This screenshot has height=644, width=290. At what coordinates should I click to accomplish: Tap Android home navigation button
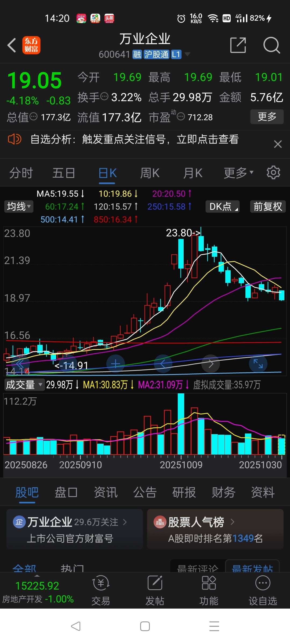click(145, 626)
